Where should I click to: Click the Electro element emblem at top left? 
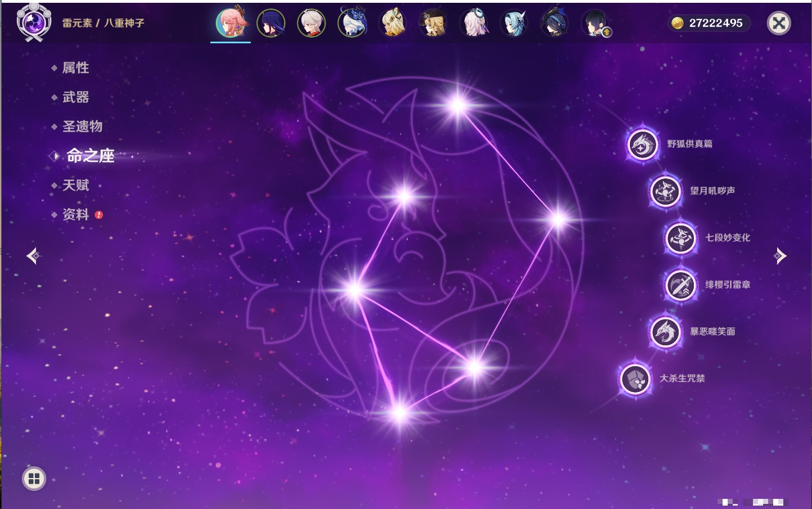[x=34, y=22]
